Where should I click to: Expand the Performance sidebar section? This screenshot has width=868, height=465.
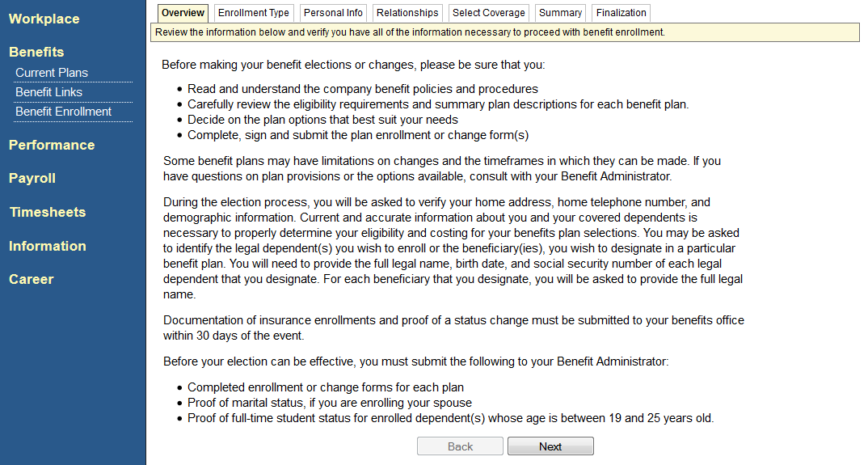click(x=52, y=145)
